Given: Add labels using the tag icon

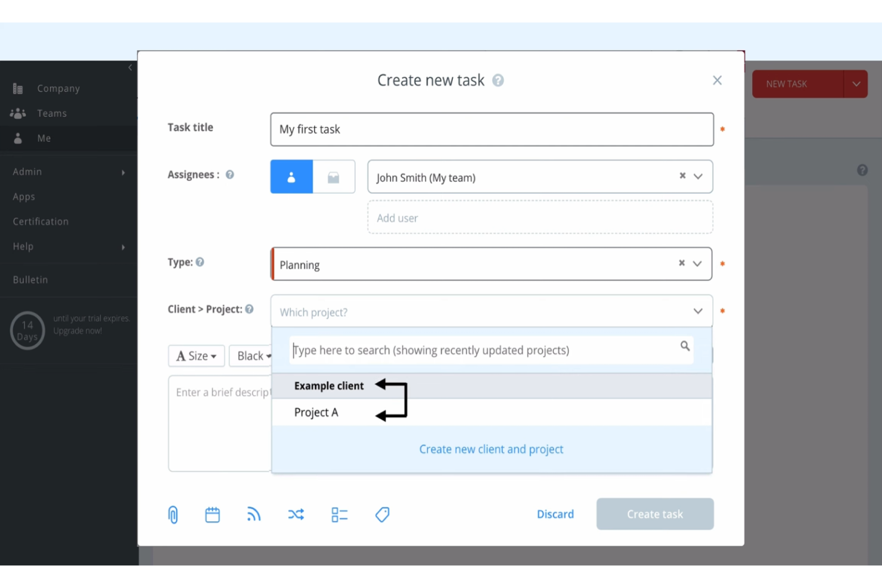Looking at the screenshot, I should [382, 514].
